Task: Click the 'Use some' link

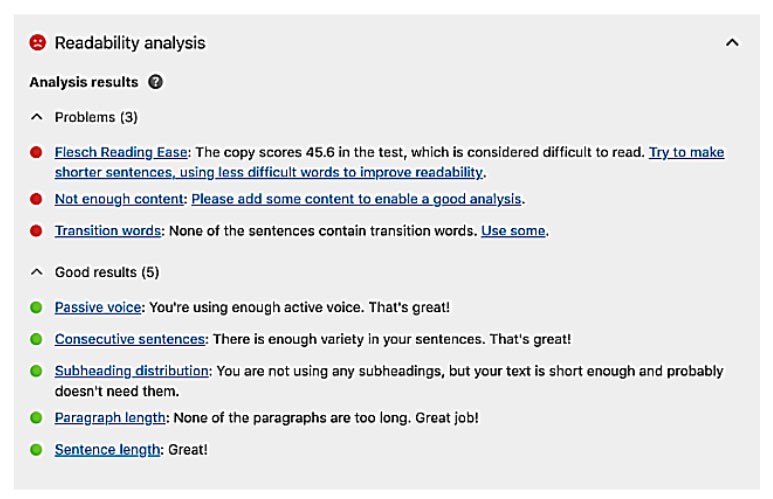Action: coord(513,231)
